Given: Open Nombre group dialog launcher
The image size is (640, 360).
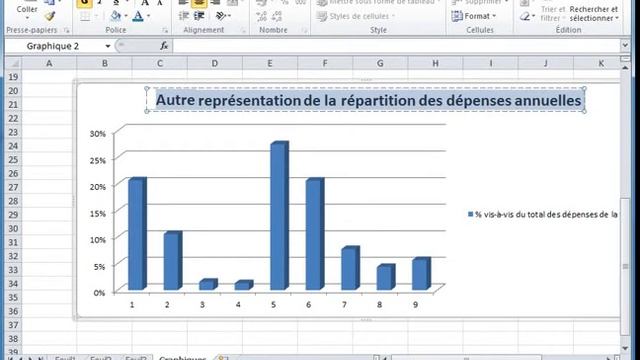Looking at the screenshot, I should point(304,30).
